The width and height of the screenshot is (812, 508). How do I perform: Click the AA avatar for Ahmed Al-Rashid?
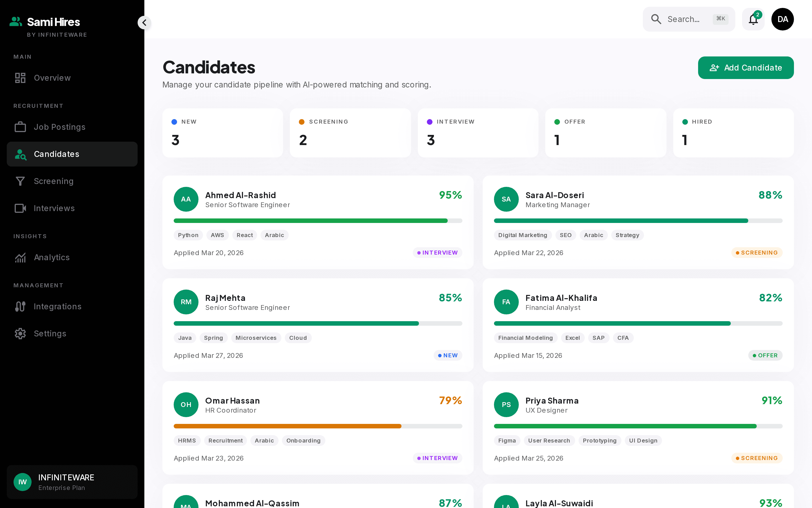[186, 199]
